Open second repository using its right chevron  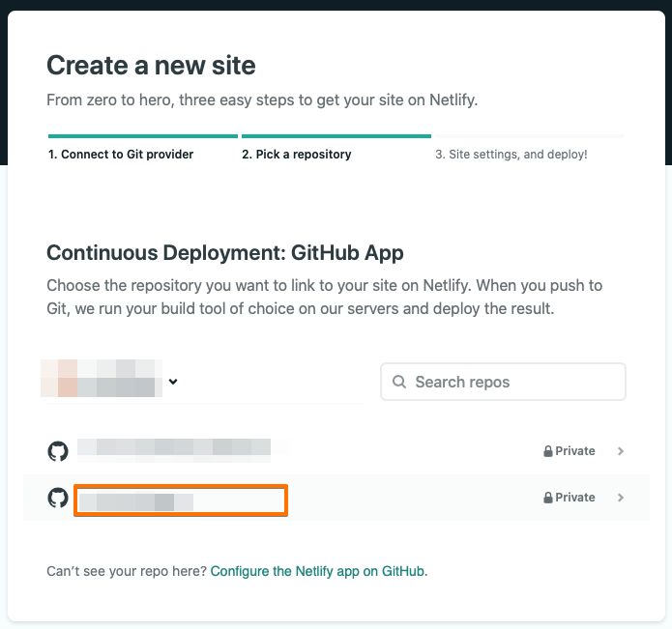pos(621,498)
